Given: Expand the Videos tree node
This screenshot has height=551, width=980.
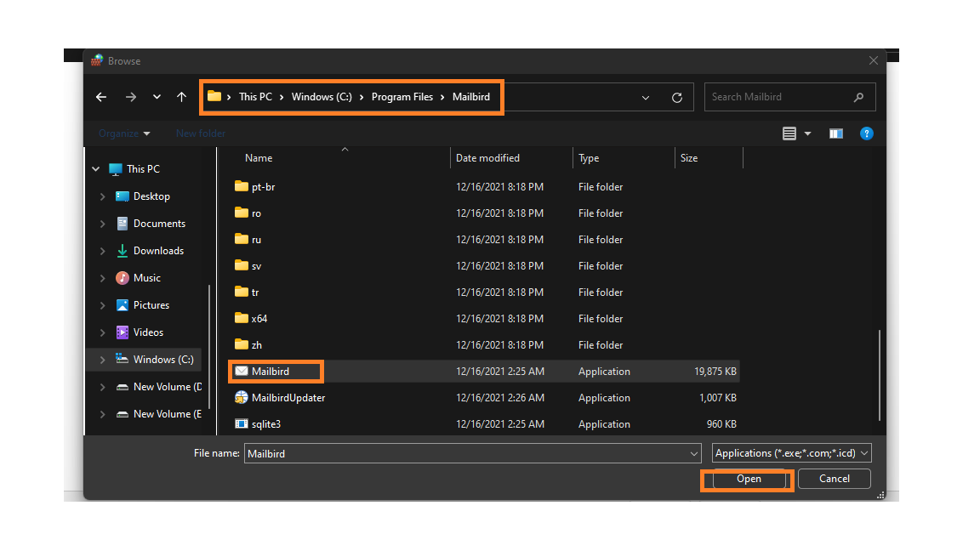Looking at the screenshot, I should tap(102, 332).
